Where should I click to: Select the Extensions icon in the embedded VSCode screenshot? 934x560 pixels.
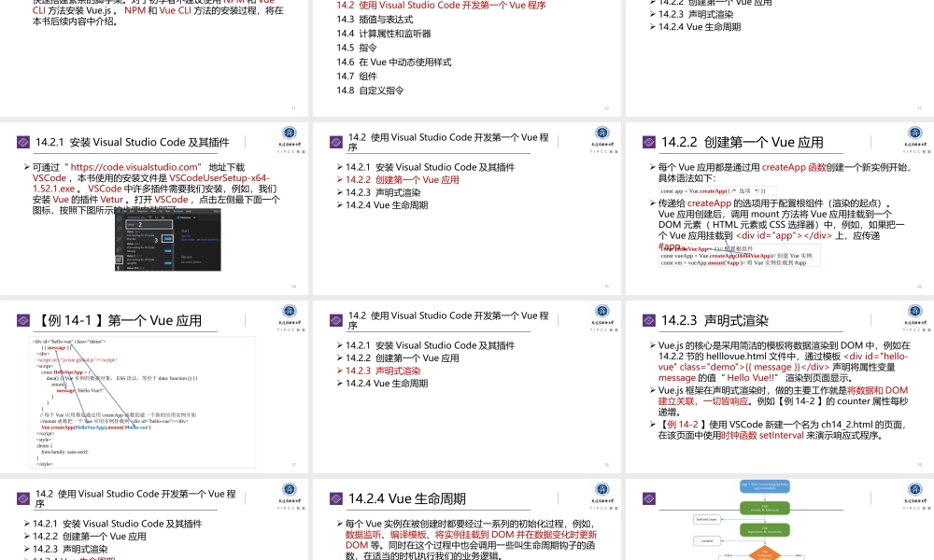pos(119,259)
